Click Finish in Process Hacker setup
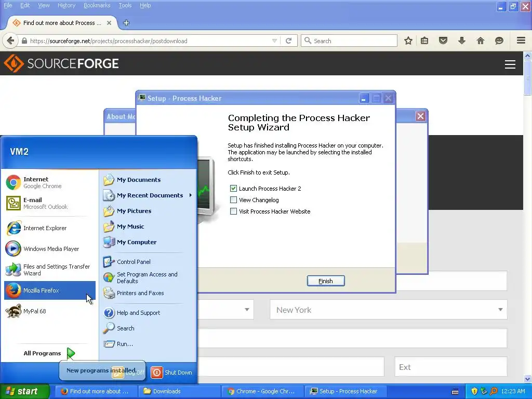 (326, 281)
